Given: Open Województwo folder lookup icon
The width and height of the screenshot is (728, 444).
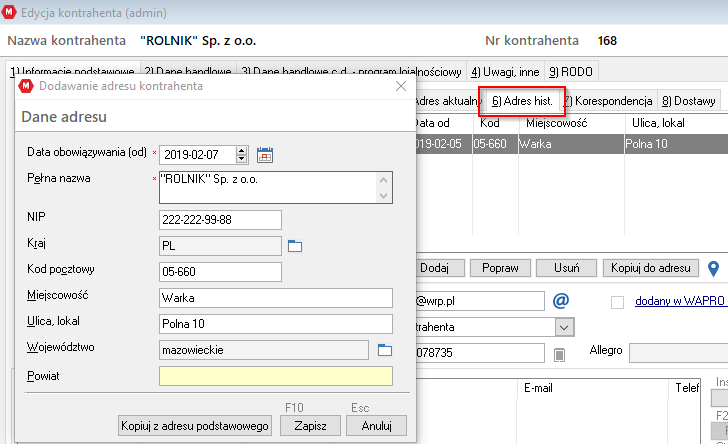Looking at the screenshot, I should pos(385,350).
